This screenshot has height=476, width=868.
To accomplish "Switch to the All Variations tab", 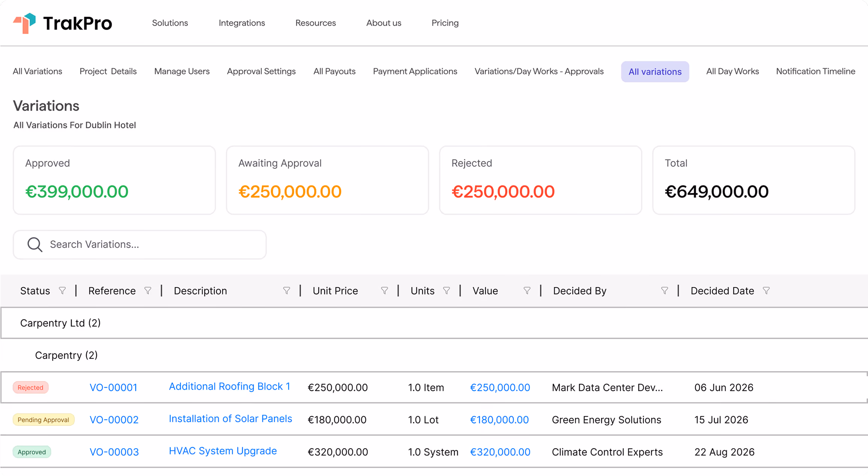I will [x=38, y=71].
